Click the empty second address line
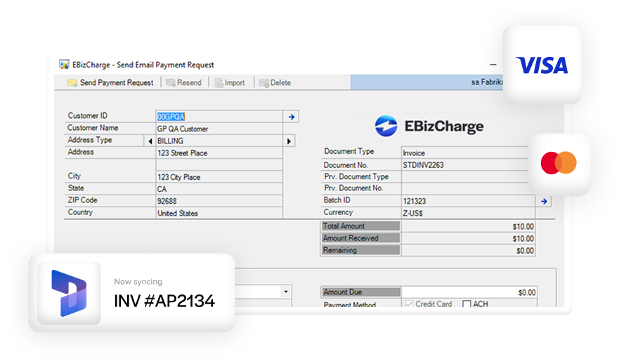Image resolution: width=626 pixels, height=364 pixels. click(x=219, y=165)
